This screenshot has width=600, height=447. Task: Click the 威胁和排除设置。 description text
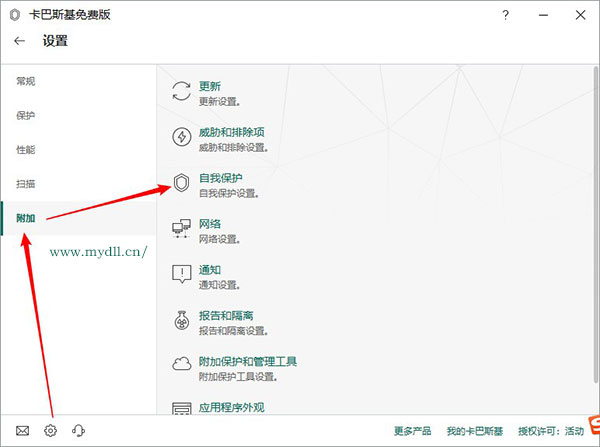point(233,147)
